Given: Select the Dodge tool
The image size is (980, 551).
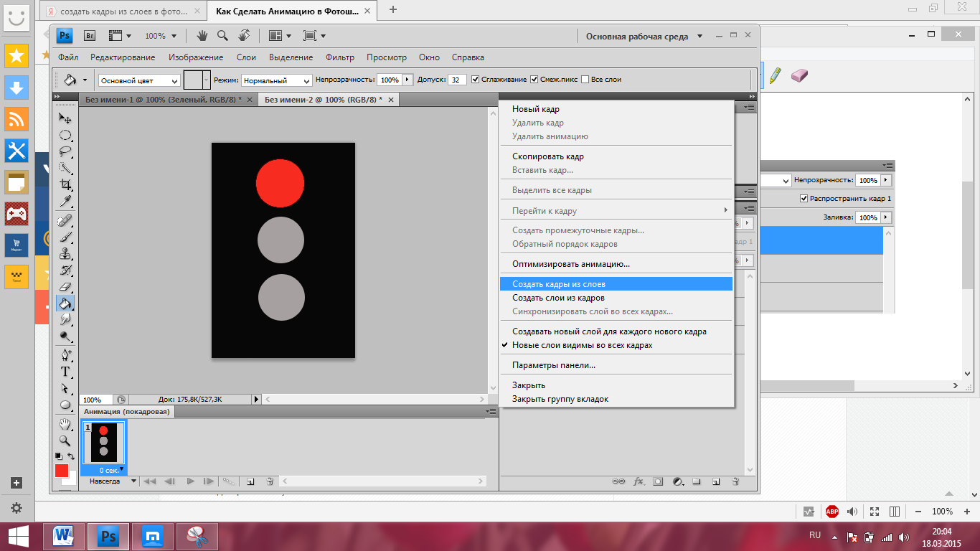Looking at the screenshot, I should [65, 336].
